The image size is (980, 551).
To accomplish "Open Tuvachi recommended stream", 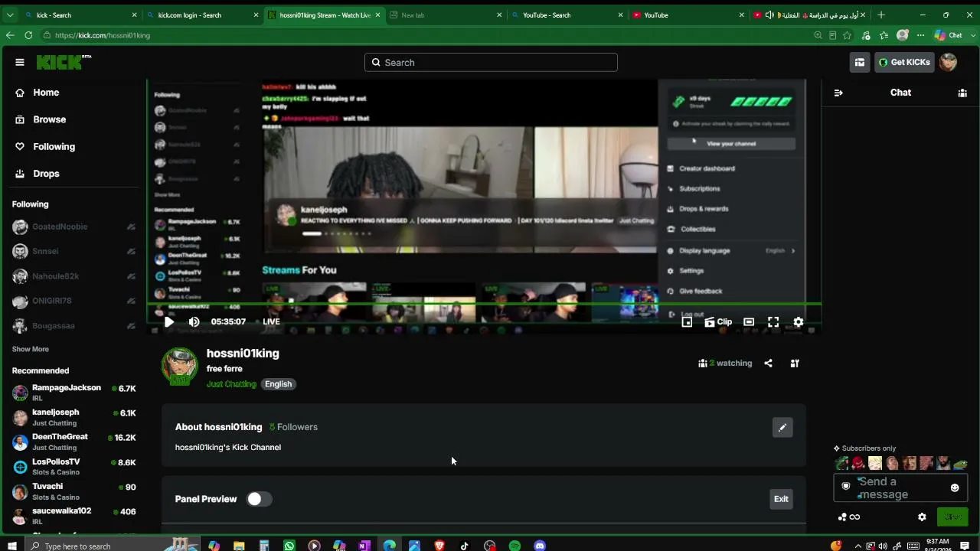I will pos(73,491).
